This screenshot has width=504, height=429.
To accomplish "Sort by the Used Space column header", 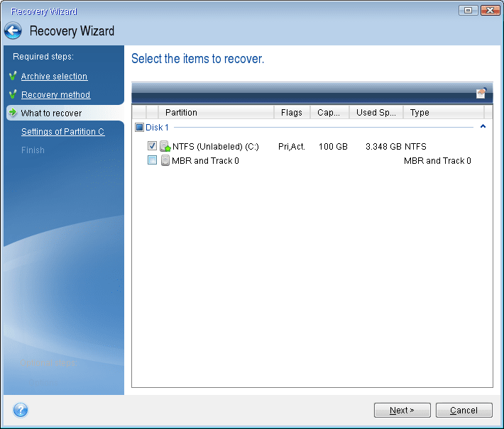I will coord(377,113).
